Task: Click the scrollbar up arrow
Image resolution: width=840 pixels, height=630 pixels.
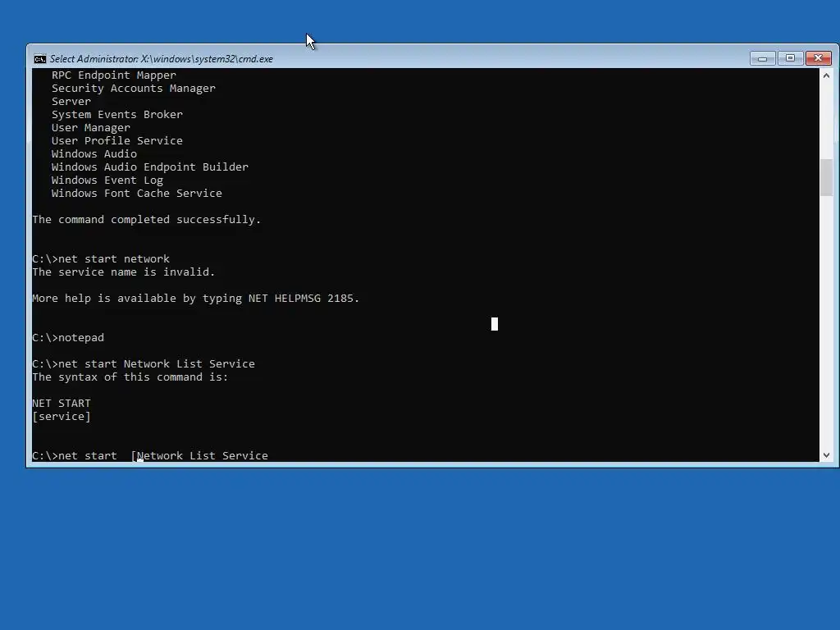Action: click(x=826, y=75)
